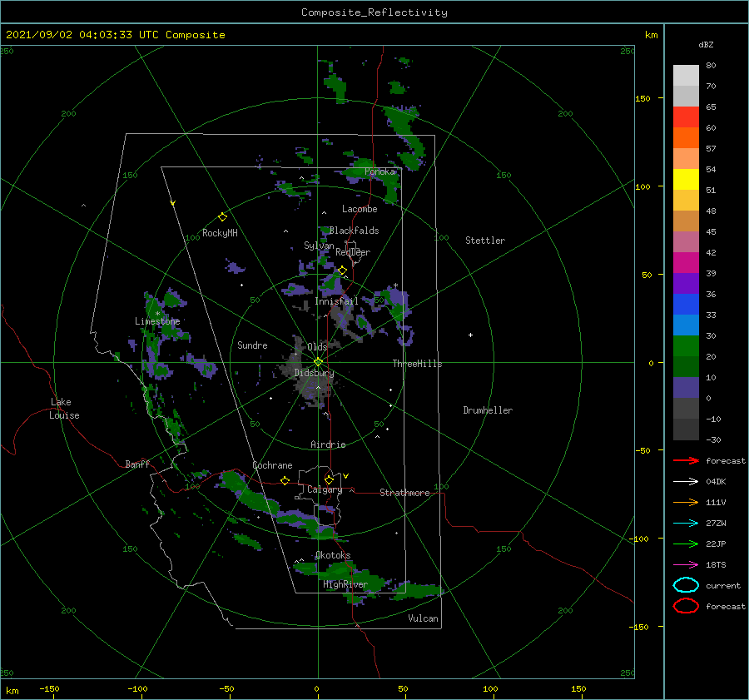
Task: Pick the magenta swatch between 42 and 39
Action: 686,262
